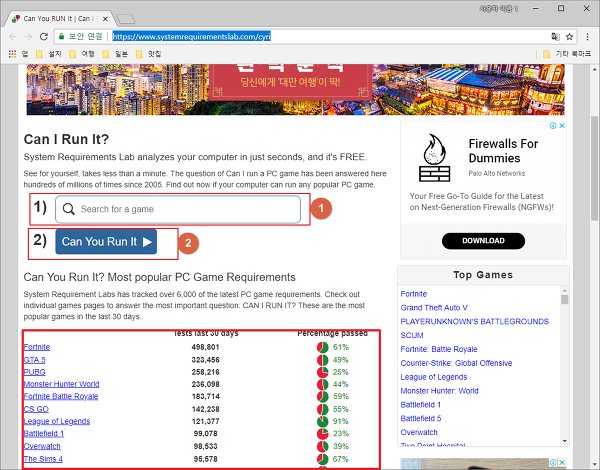Screen dimensions: 600x470
Task: Click PLAYERUNKNOWN'S BATTLEGROUNDS in Top Games
Action: point(474,321)
